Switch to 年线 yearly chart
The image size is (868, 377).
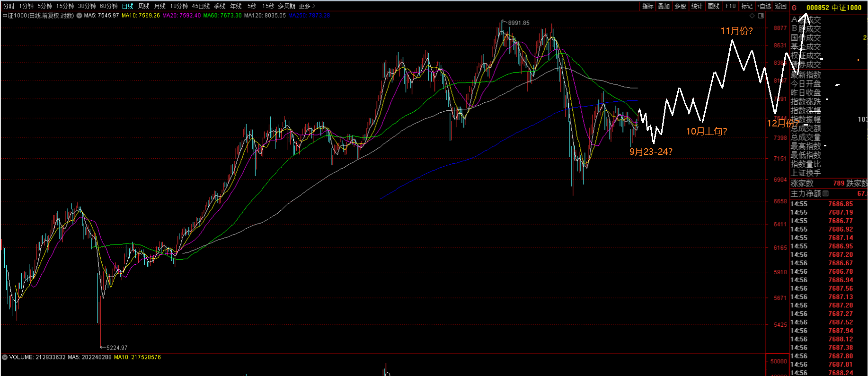coord(236,6)
